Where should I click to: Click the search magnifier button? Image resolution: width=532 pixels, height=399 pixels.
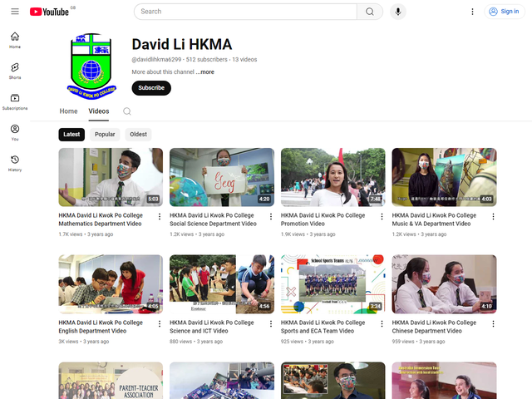point(370,12)
